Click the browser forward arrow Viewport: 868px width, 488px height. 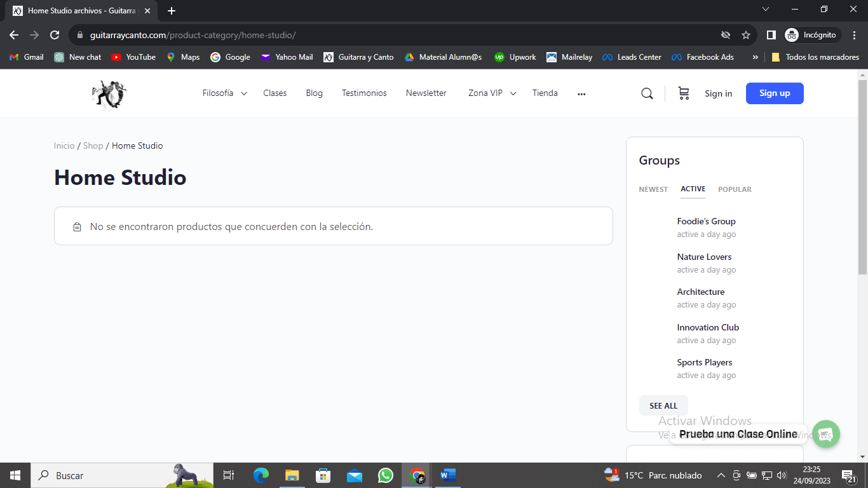tap(34, 35)
